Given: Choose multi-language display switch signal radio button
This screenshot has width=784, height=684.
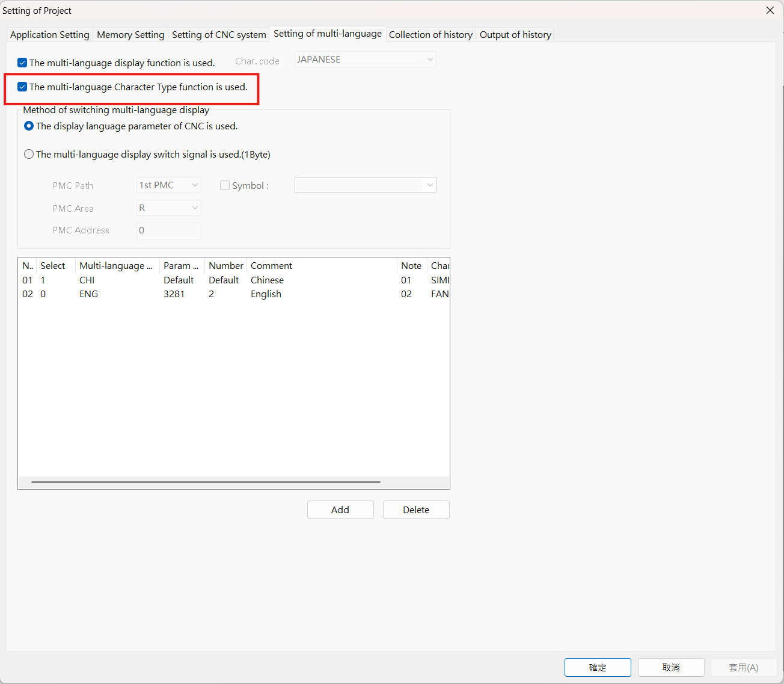Looking at the screenshot, I should pos(29,155).
